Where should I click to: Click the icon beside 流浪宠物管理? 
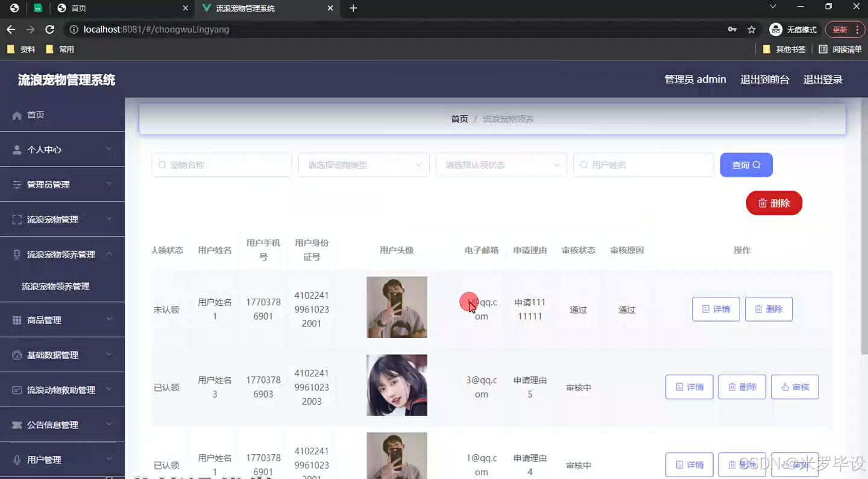[x=17, y=220]
